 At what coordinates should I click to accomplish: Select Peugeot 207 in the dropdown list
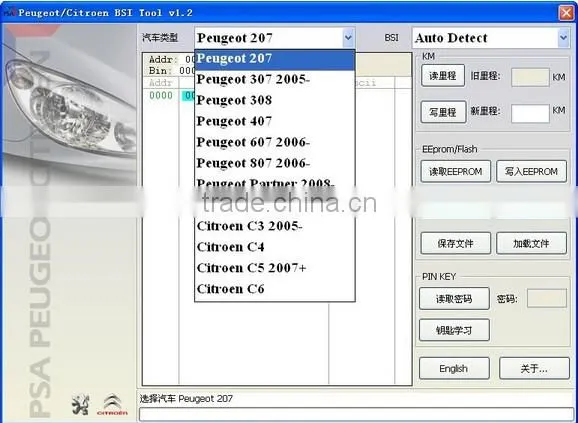(275, 60)
